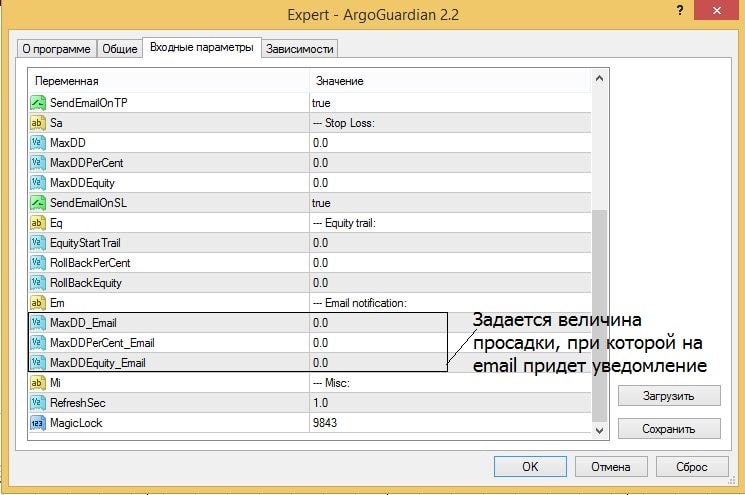Image resolution: width=745 pixels, height=495 pixels.
Task: Click the ab icon beside Mi
Action: pos(38,382)
